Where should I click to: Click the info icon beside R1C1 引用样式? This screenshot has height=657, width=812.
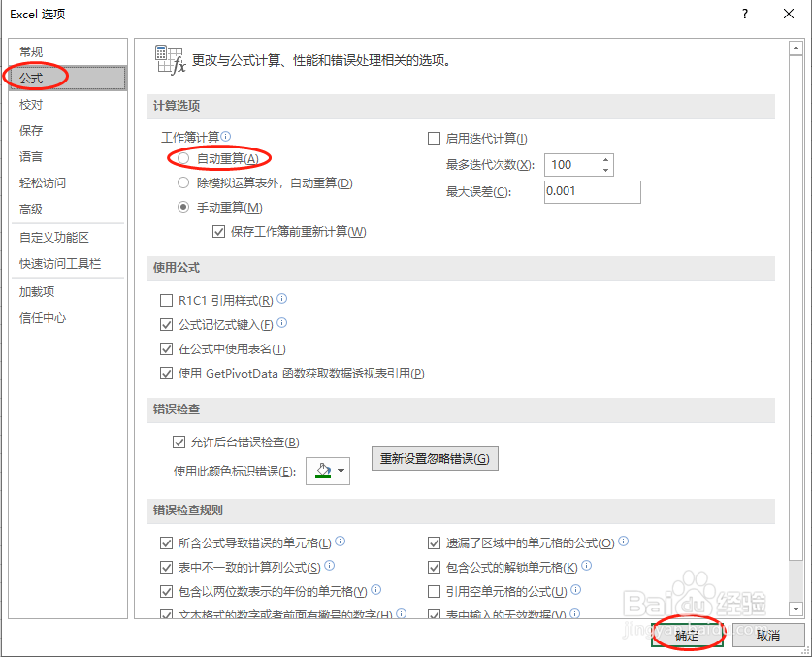[281, 299]
